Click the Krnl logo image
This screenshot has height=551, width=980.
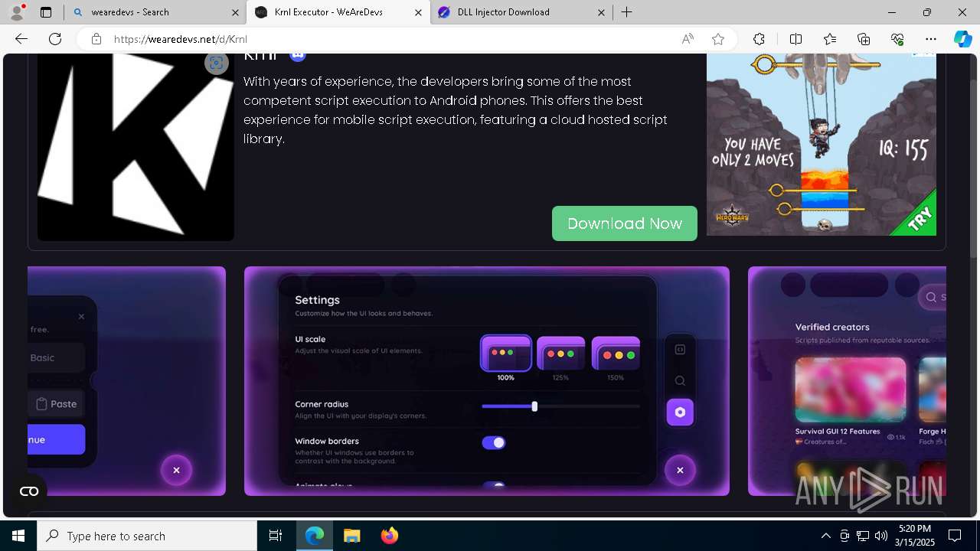tap(136, 148)
